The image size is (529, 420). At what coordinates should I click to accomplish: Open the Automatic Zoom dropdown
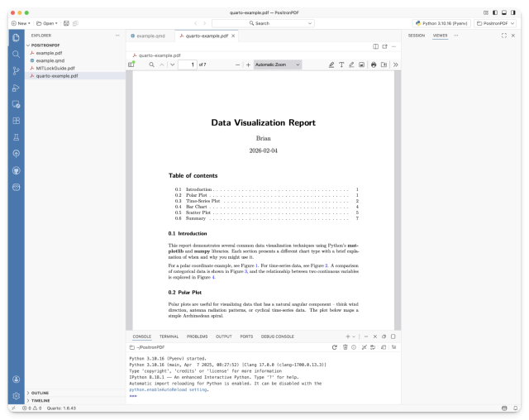(x=278, y=64)
